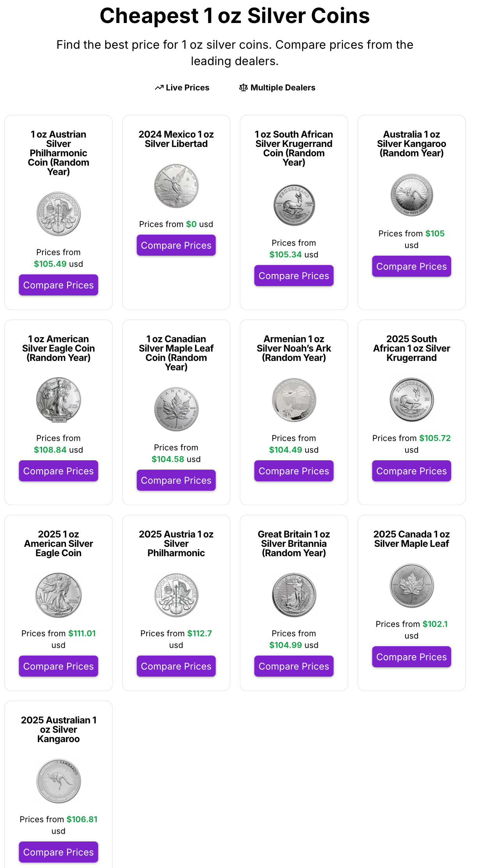Compare prices for Canadian Maple Leaf Random Year
The image size is (480, 868).
tap(176, 481)
